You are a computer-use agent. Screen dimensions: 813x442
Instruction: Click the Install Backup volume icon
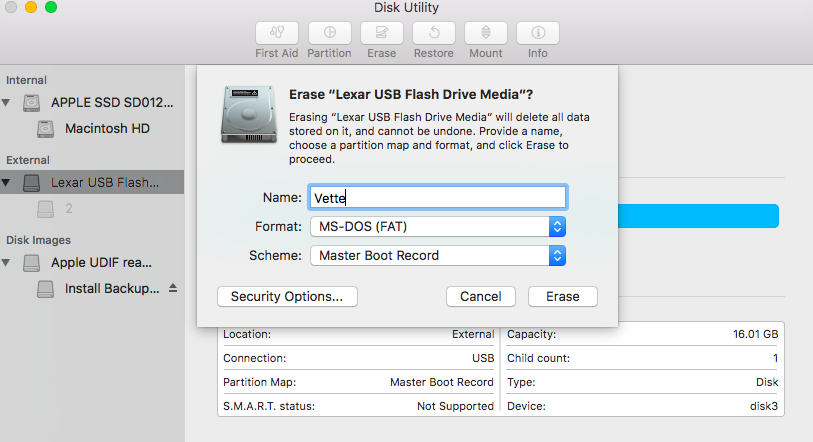tap(46, 289)
